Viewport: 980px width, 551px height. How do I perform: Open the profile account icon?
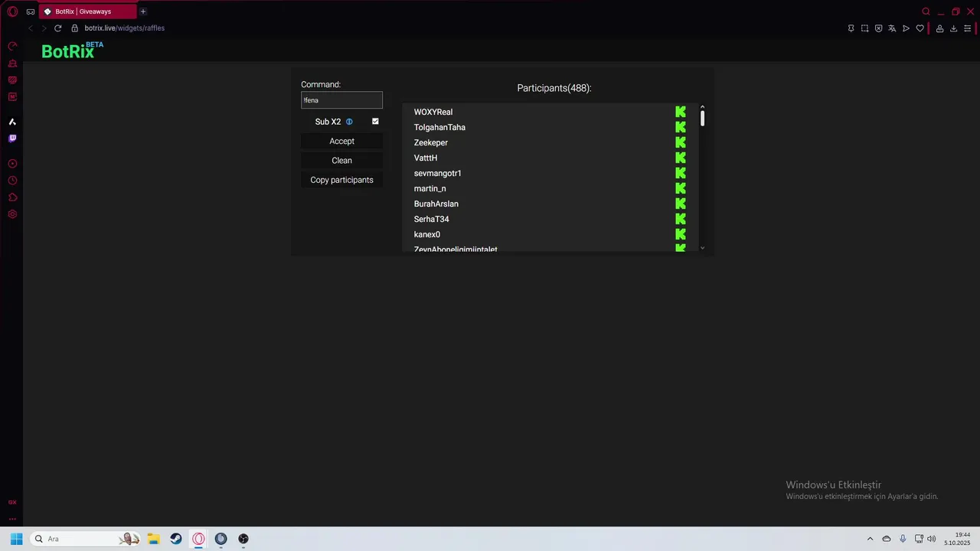939,28
